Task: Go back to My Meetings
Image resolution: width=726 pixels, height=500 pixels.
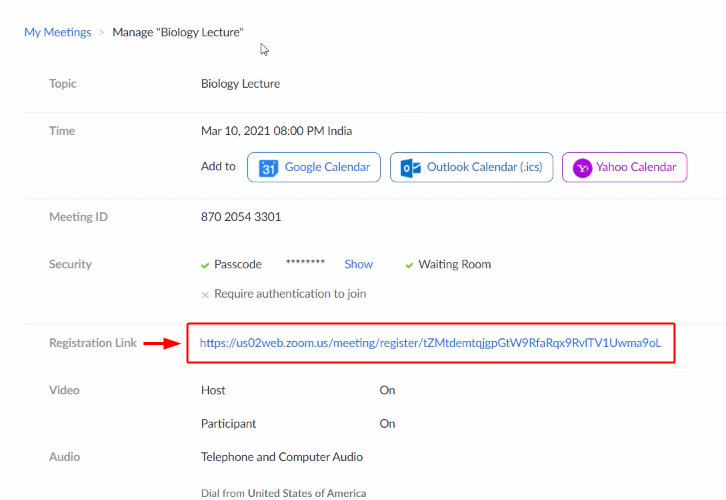Action: click(57, 33)
